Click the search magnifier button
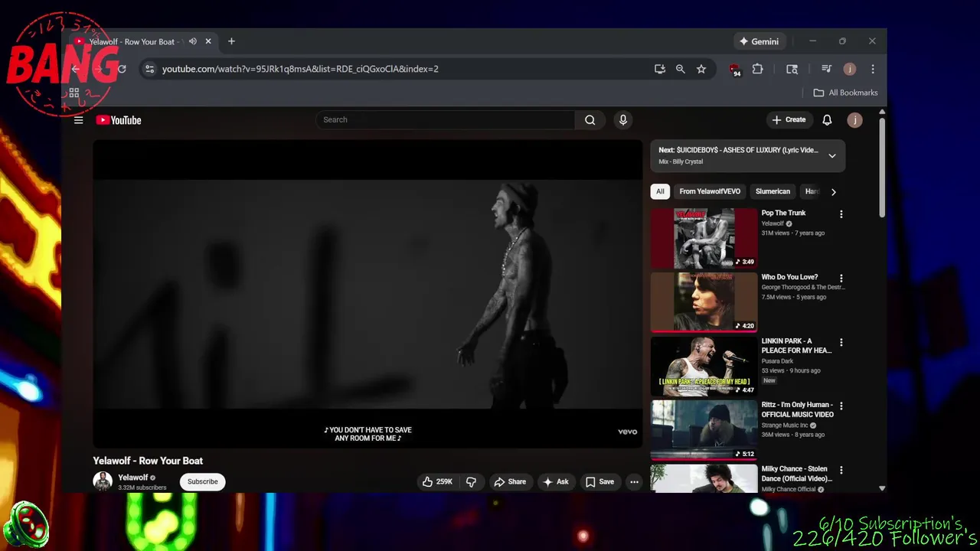The width and height of the screenshot is (980, 551). (x=590, y=120)
